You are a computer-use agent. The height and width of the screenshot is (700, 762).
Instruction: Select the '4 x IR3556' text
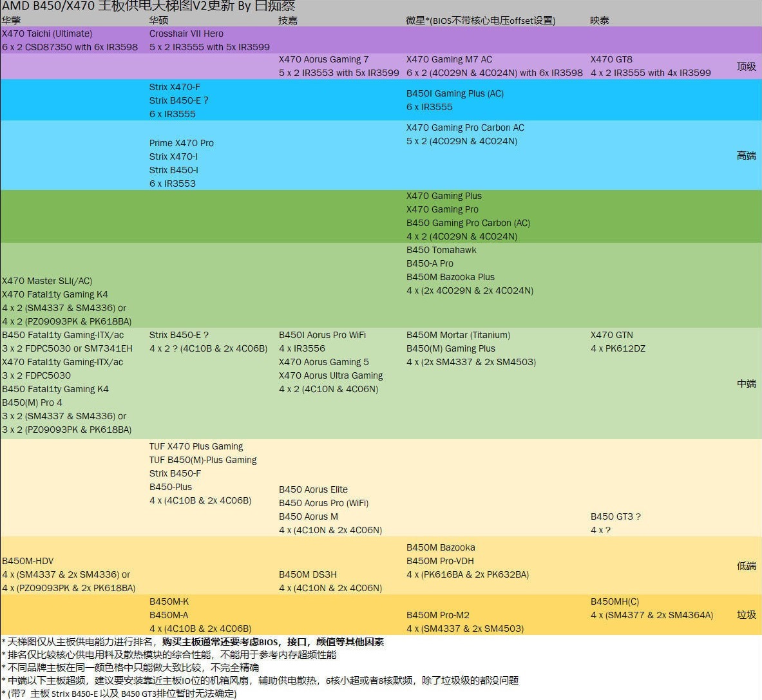[302, 348]
